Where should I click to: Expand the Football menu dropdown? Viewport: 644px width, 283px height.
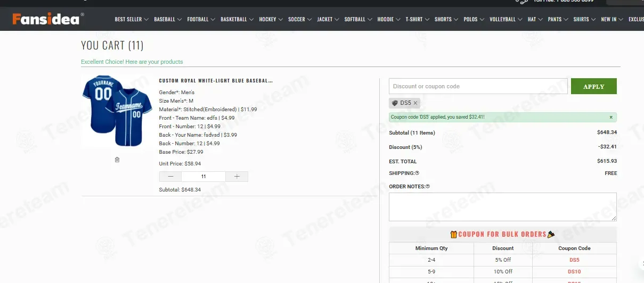(201, 19)
